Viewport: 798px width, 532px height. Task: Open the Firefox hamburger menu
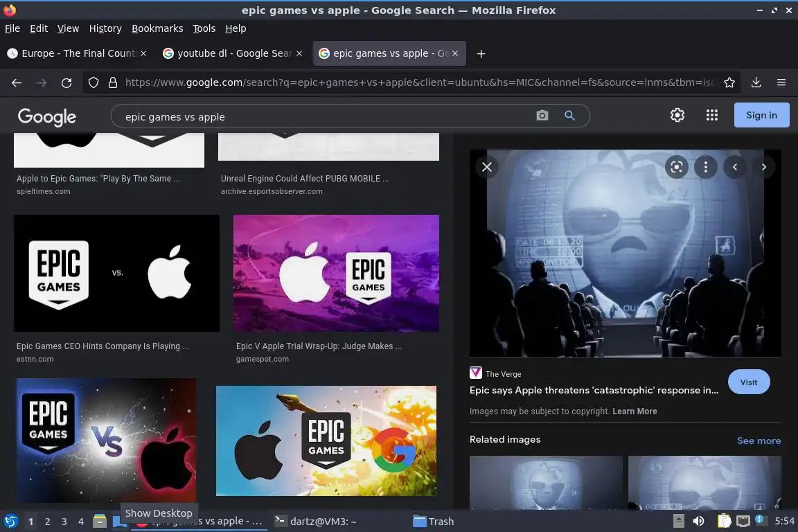(x=781, y=82)
